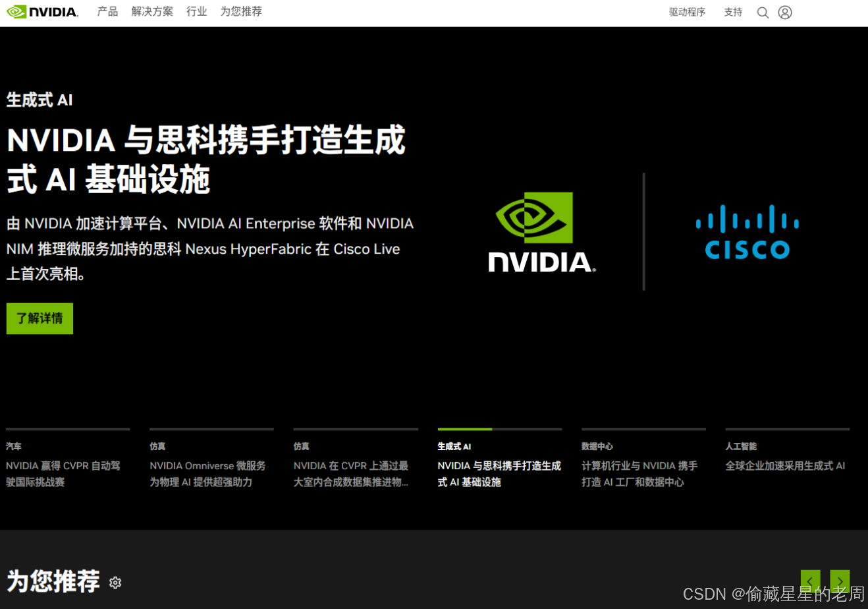Open the 解决方案 menu
This screenshot has width=868, height=609.
pyautogui.click(x=152, y=11)
